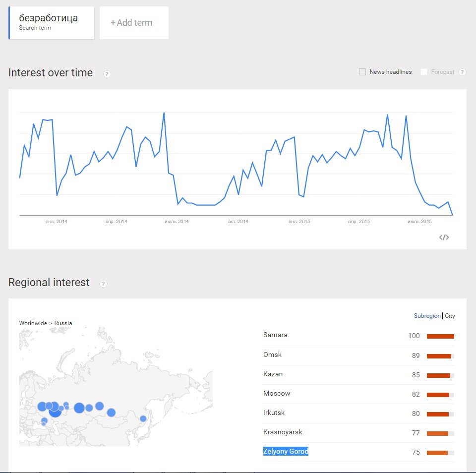Click Samara's red interest bar
Image resolution: width=476 pixels, height=473 pixels.
440,336
